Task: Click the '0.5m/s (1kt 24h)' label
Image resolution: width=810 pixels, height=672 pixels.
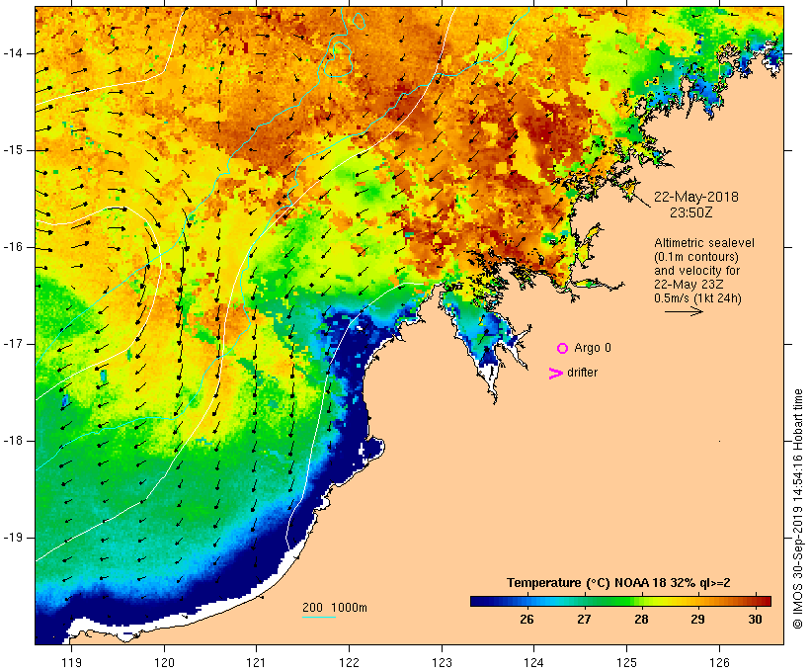Action: point(697,298)
